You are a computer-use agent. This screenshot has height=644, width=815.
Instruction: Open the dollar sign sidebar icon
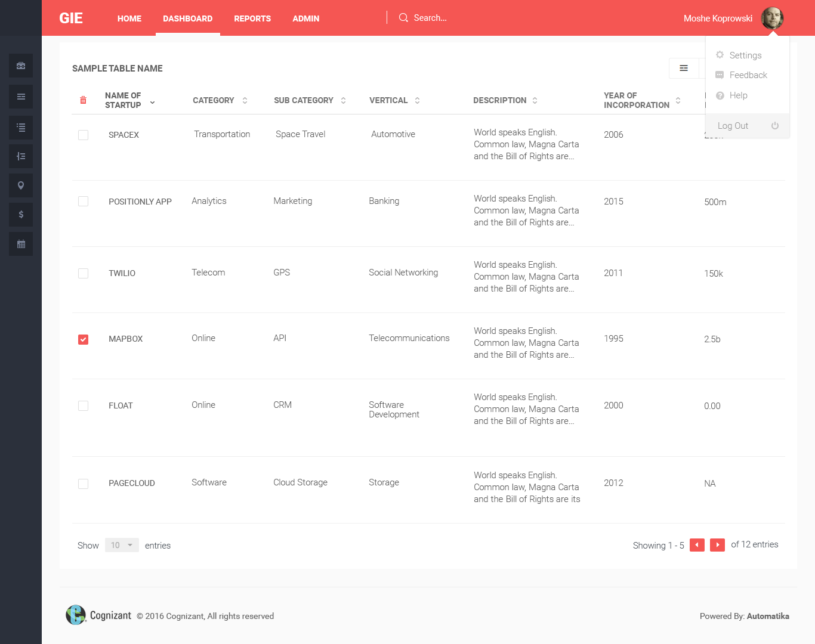(x=21, y=215)
